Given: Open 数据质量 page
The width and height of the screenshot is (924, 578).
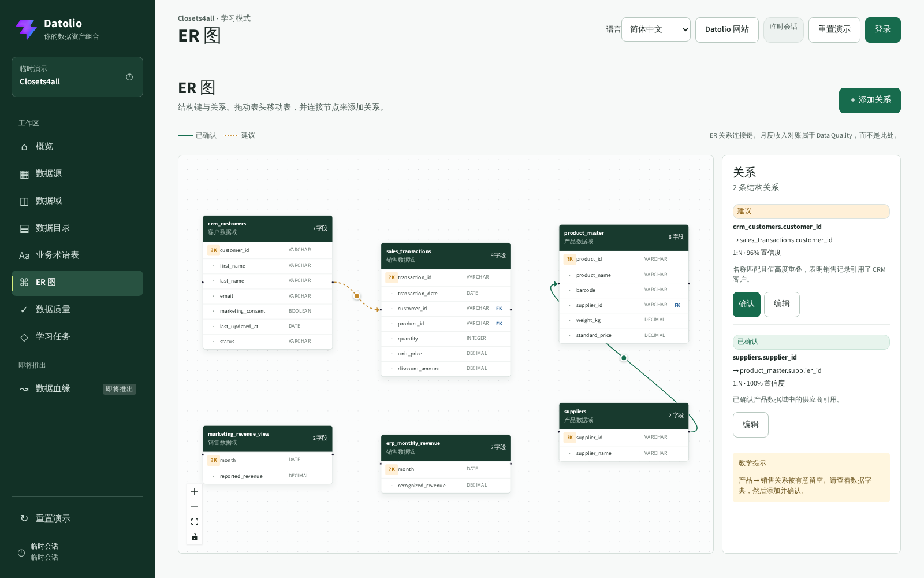Looking at the screenshot, I should click(77, 310).
